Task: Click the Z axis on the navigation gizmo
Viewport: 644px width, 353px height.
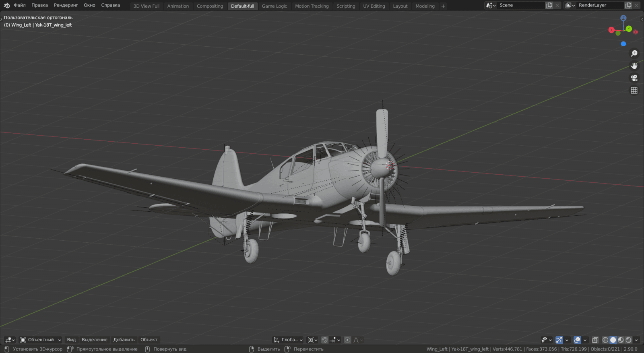Action: (x=623, y=18)
